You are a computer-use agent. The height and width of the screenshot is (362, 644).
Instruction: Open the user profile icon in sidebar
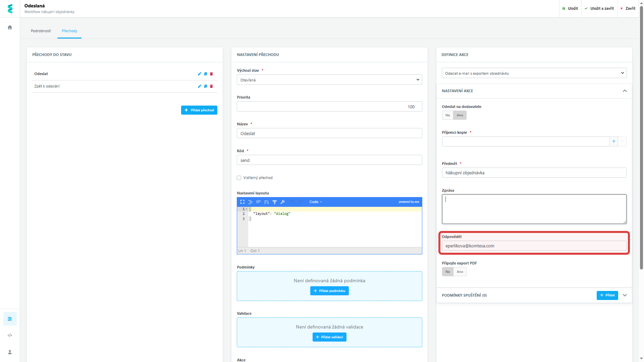[x=10, y=352]
